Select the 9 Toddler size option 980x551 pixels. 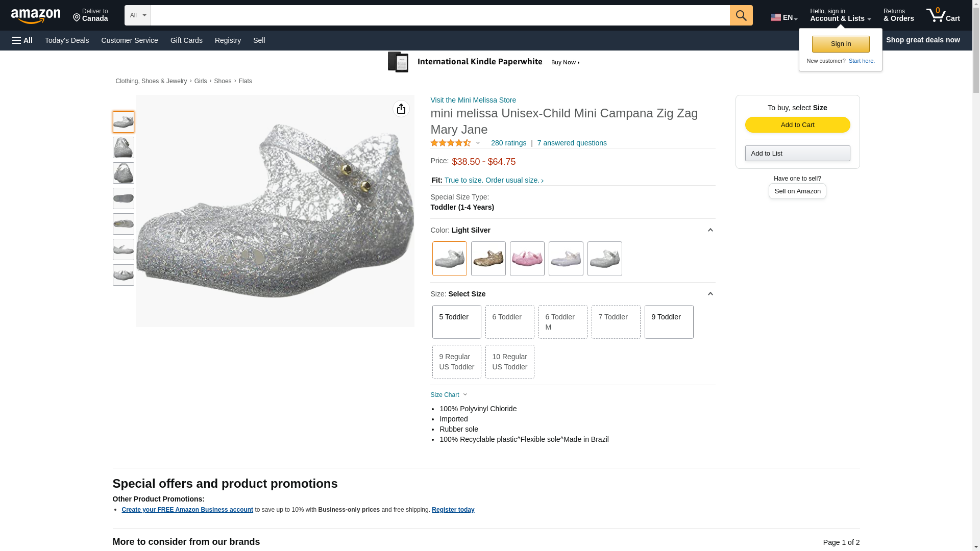pos(669,322)
